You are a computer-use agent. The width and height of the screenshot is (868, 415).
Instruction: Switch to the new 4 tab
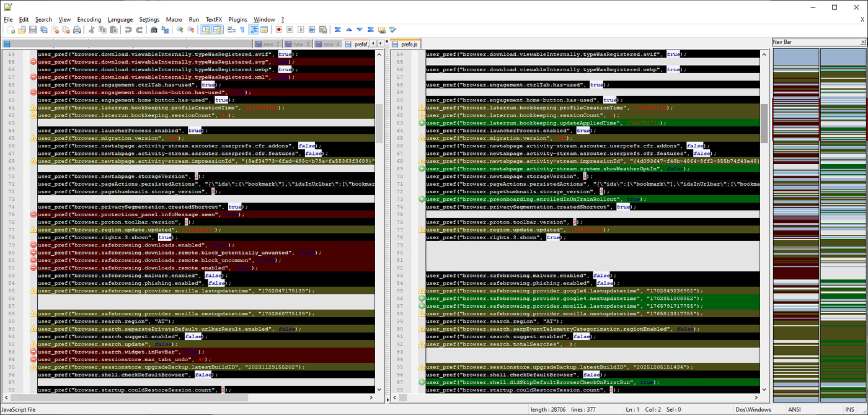[x=328, y=44]
